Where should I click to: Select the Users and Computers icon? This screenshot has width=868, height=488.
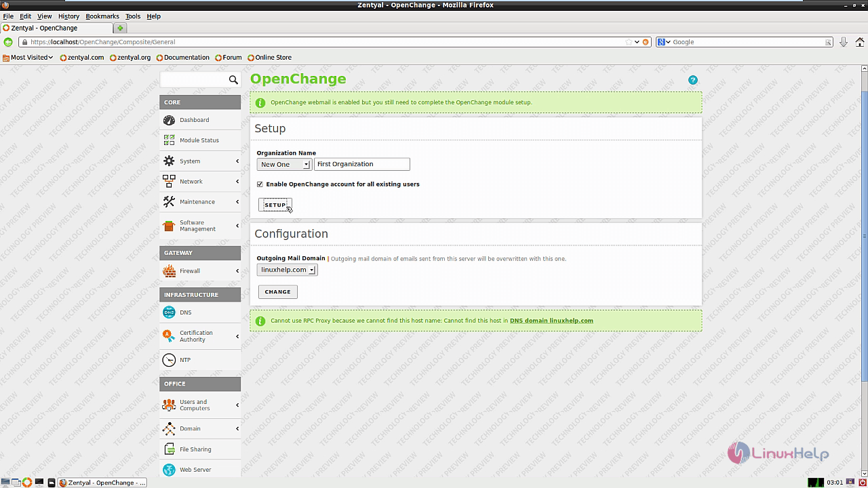click(169, 405)
